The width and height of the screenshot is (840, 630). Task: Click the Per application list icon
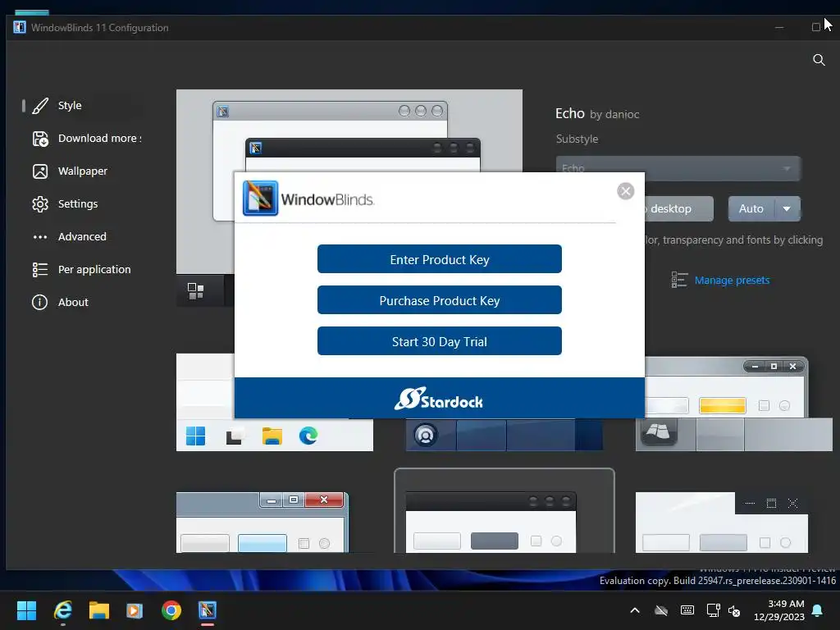pyautogui.click(x=40, y=269)
